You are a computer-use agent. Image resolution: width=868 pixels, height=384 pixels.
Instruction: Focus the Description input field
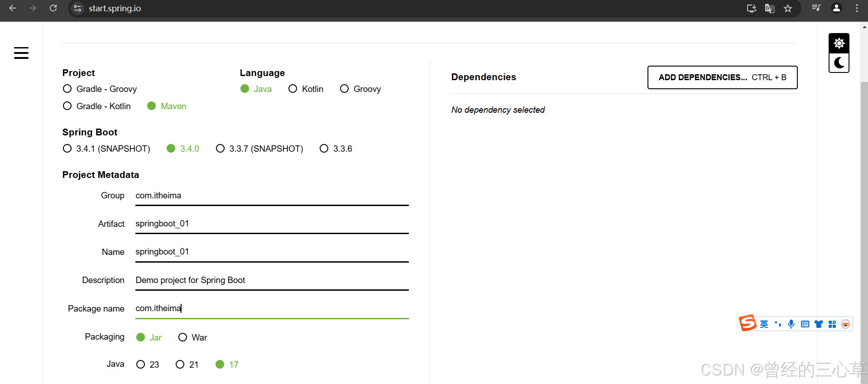tap(272, 280)
